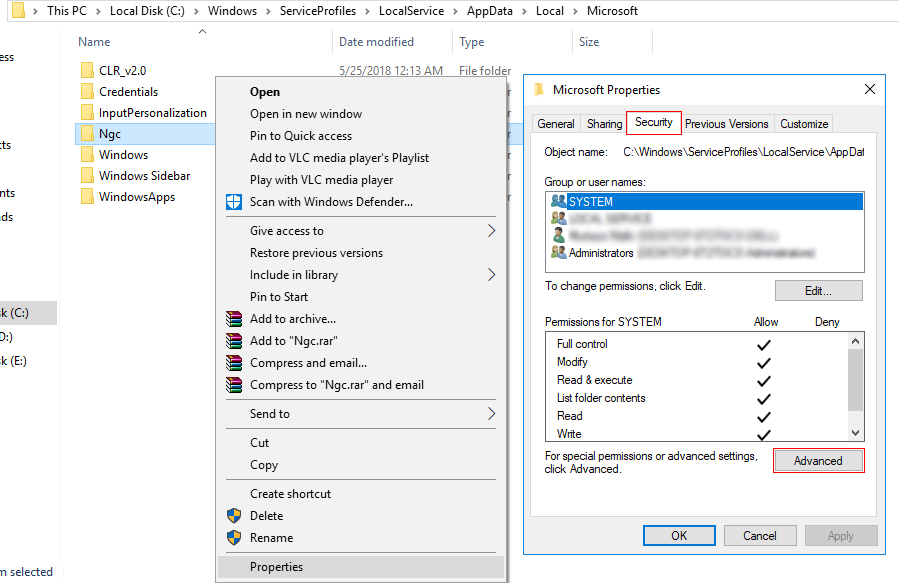Switch to the Security tab
899x583 pixels.
click(x=654, y=123)
